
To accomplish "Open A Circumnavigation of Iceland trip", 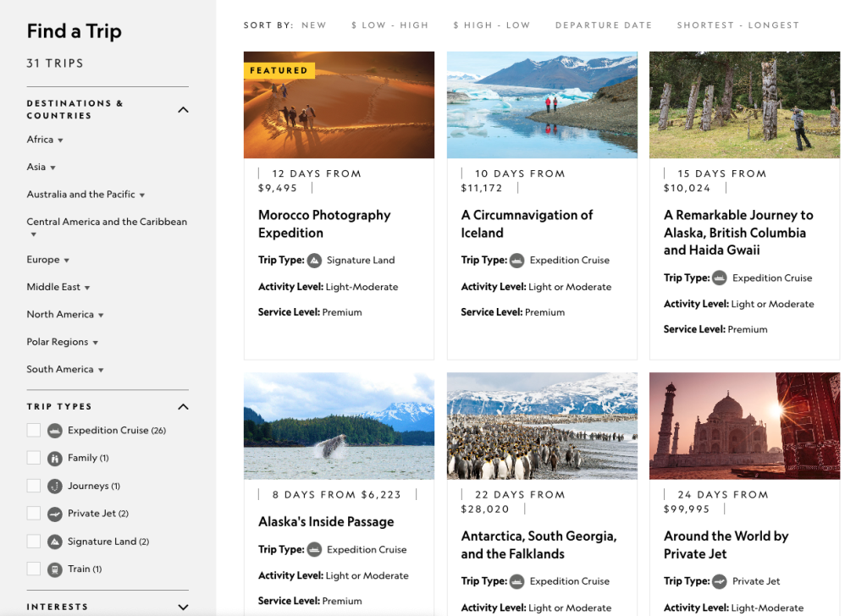I will [x=527, y=224].
